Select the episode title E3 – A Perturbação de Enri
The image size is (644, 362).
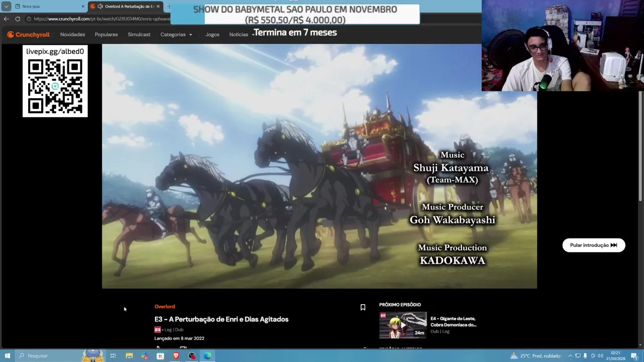[221, 319]
